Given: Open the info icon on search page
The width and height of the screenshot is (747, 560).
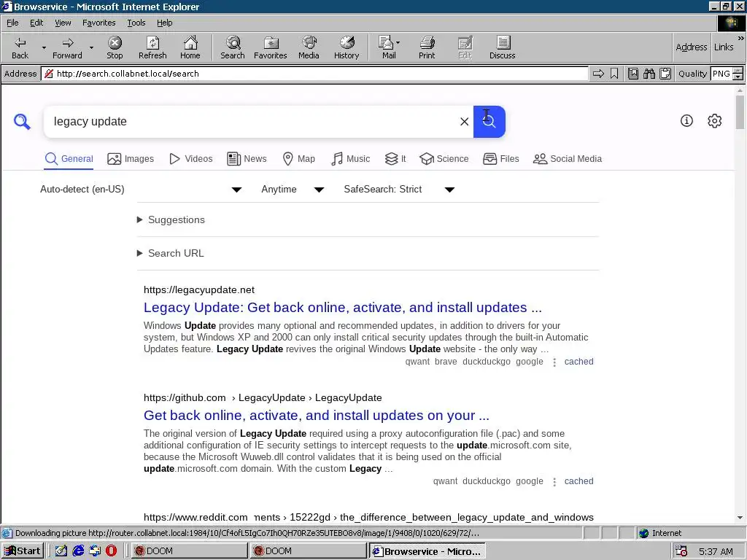Looking at the screenshot, I should point(686,121).
